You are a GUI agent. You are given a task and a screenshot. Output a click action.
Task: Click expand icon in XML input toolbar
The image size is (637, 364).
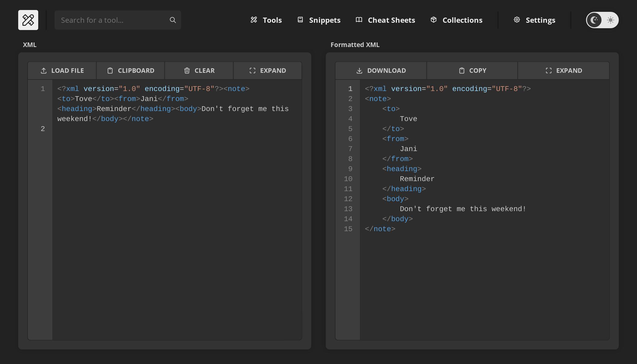click(x=252, y=71)
